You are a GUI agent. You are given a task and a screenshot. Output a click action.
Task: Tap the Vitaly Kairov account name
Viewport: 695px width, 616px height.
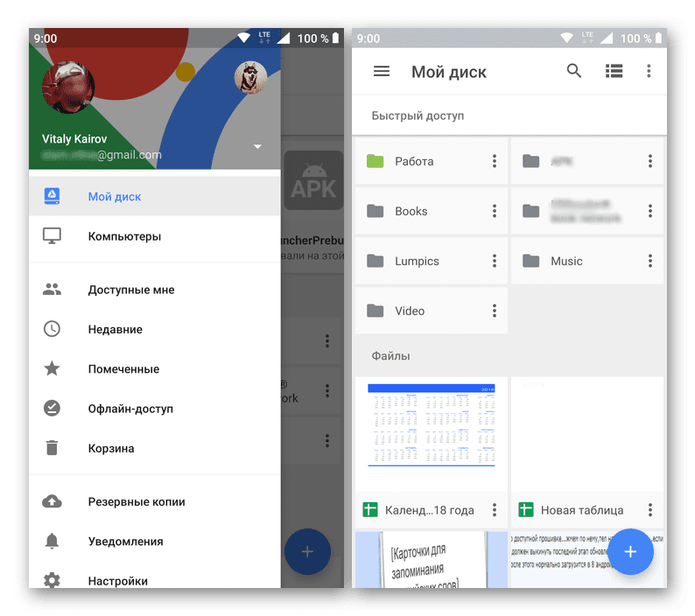74,139
